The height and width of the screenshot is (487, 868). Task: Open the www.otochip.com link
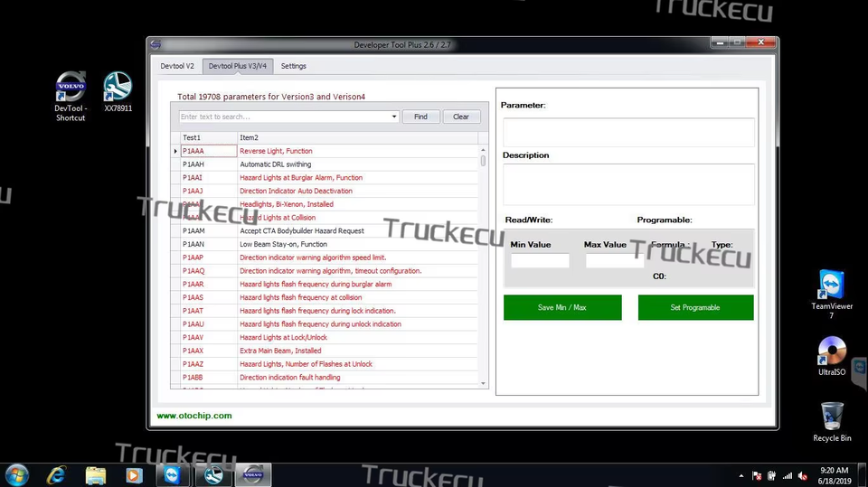(194, 416)
